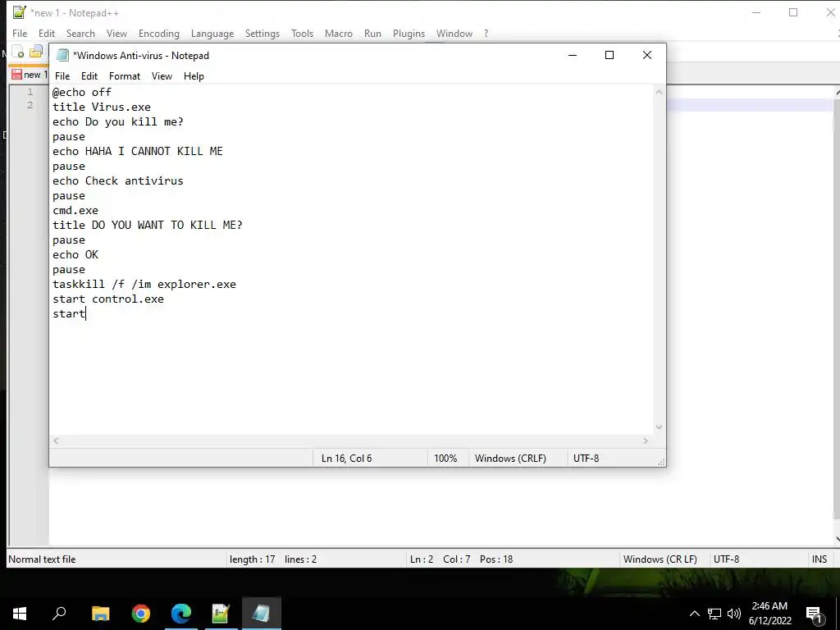Viewport: 840px width, 630px height.
Task: Open the Search menu in Notepad++
Action: (x=80, y=33)
